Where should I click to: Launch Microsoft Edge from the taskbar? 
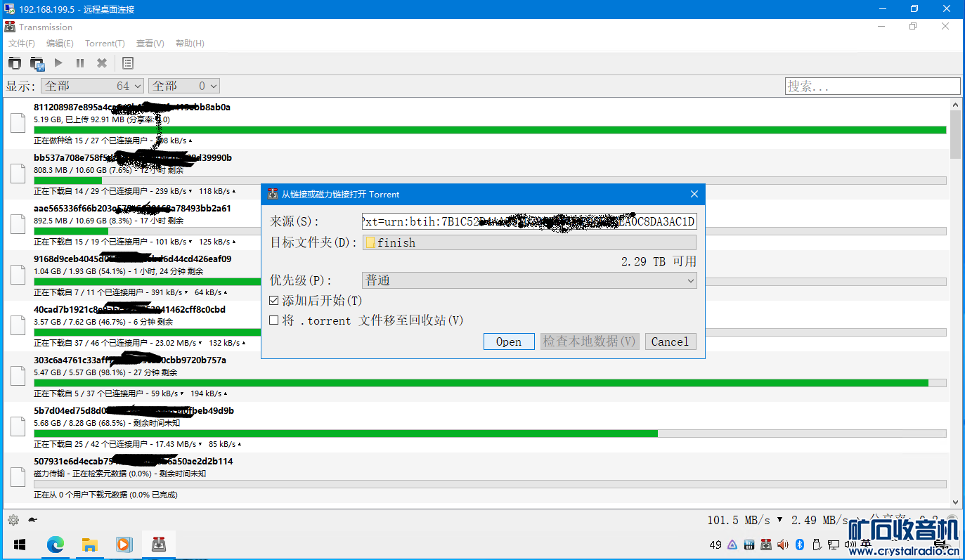point(56,545)
